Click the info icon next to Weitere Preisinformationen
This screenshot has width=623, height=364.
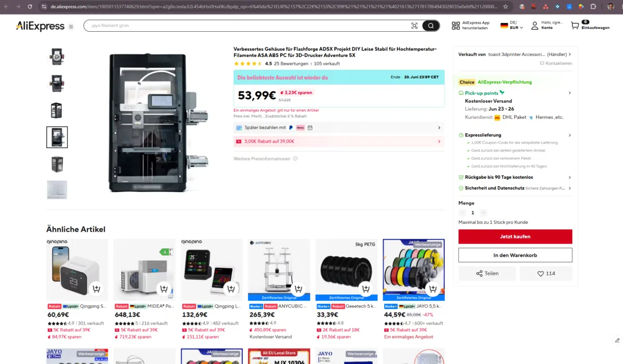(295, 159)
